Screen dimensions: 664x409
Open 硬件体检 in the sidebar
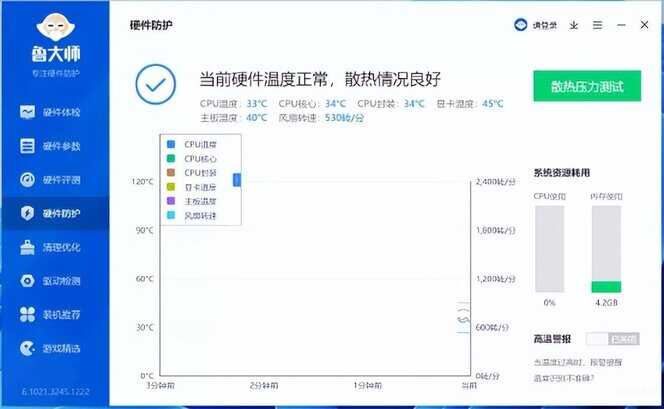50,112
